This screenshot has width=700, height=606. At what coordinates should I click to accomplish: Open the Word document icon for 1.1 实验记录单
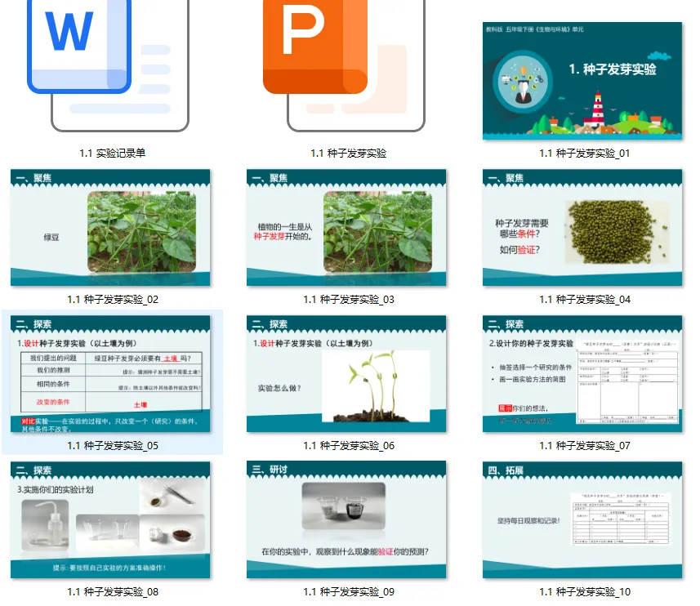click(109, 66)
